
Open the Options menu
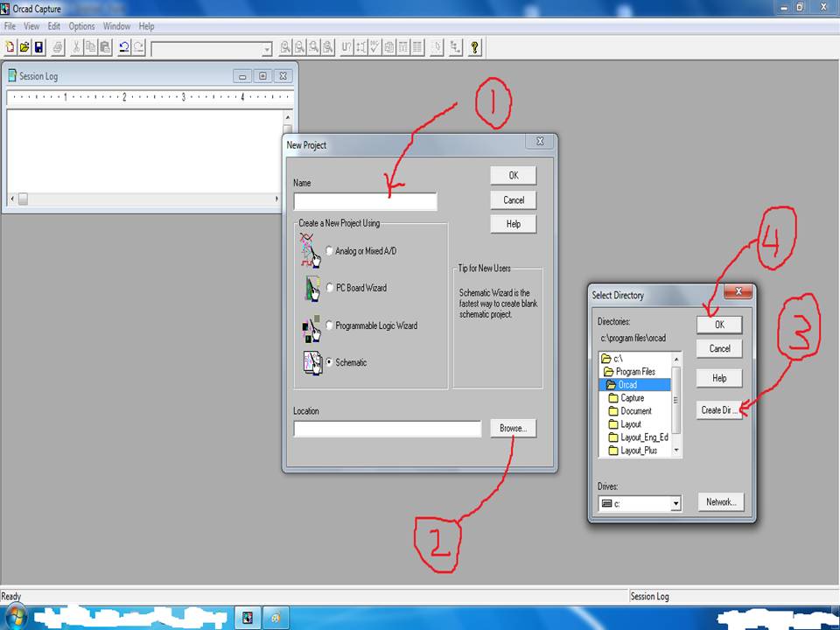(x=81, y=26)
